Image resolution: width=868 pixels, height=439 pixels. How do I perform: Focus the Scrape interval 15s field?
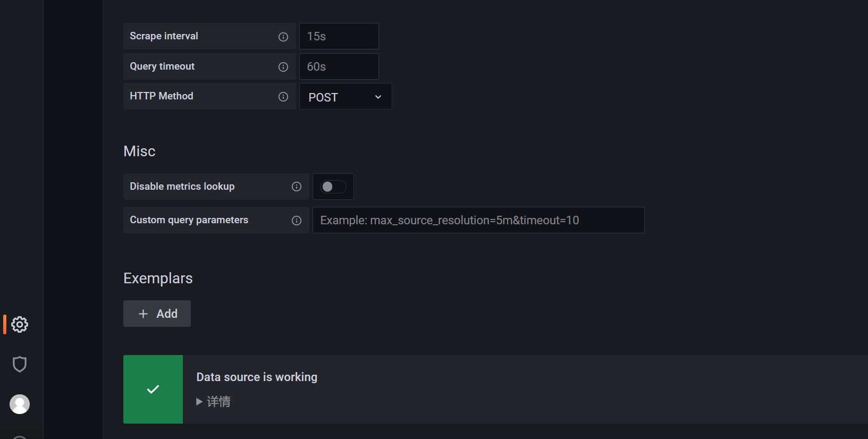(x=339, y=36)
